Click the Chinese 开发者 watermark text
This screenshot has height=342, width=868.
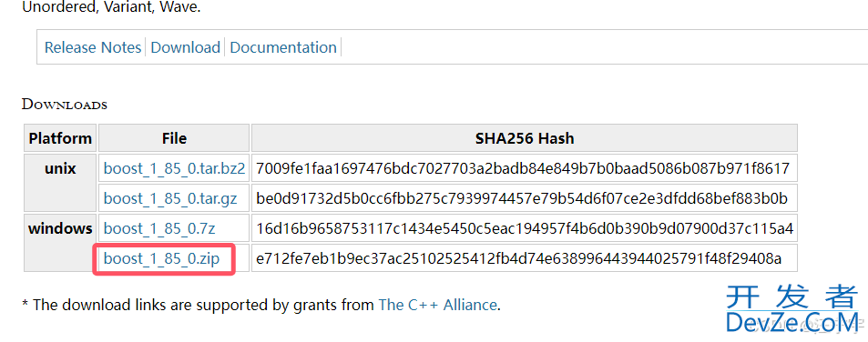click(x=792, y=297)
